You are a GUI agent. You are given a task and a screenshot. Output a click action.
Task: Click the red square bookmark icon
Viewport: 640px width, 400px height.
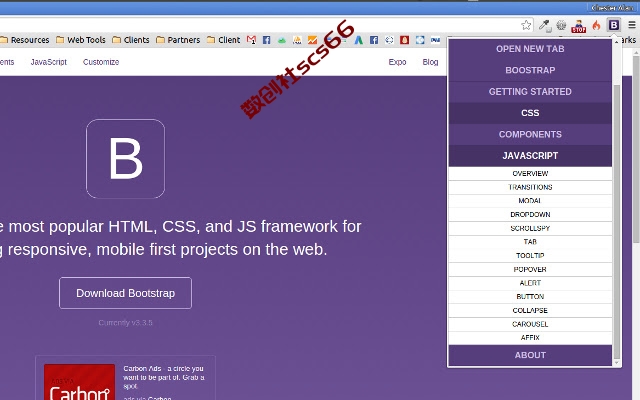404,40
